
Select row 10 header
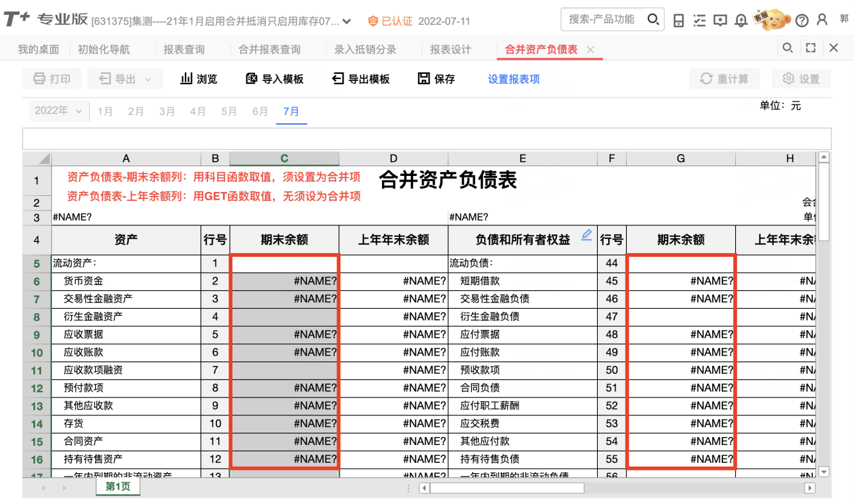coord(37,352)
